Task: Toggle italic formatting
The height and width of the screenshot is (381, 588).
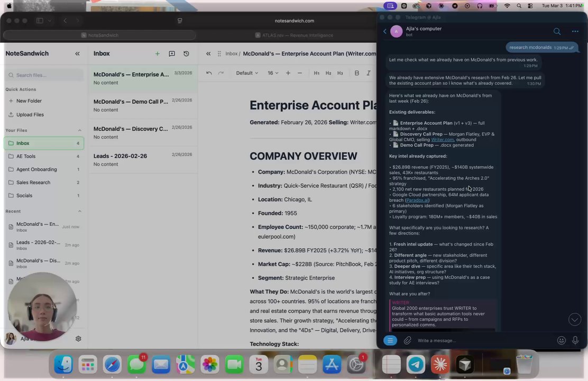Action: coord(368,73)
